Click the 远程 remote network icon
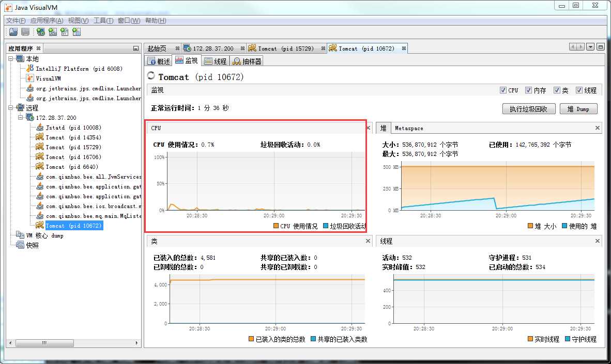Screen dimensions: 611x364 pyautogui.click(x=20, y=108)
